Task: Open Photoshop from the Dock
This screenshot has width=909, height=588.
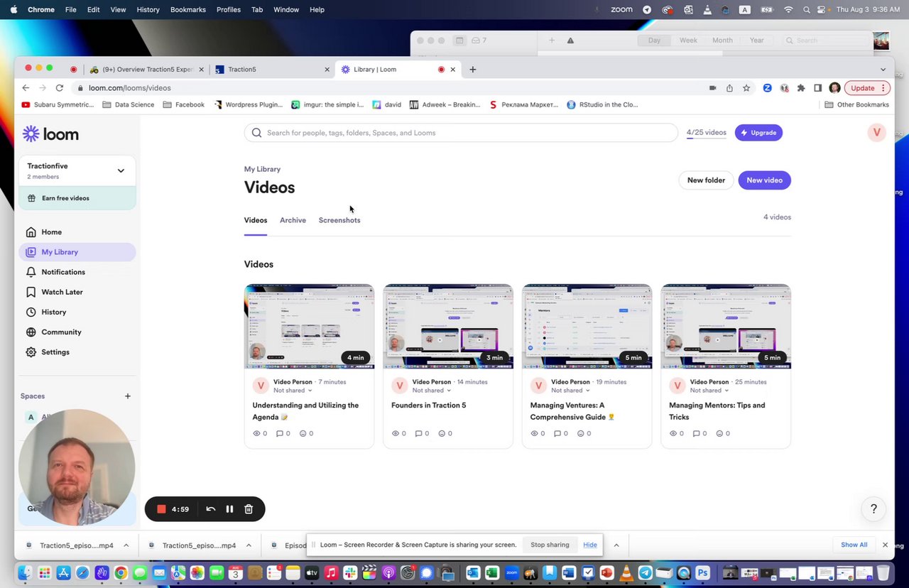Action: [702, 572]
